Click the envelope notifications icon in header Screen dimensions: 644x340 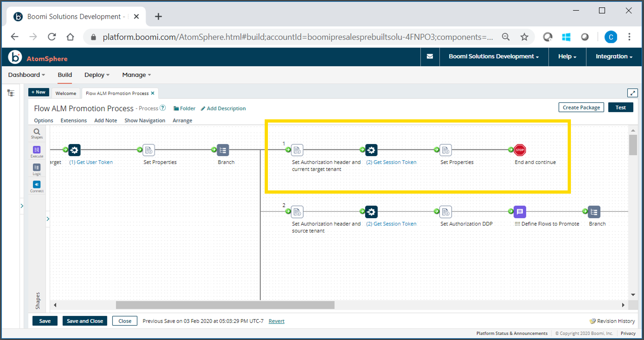pos(430,56)
